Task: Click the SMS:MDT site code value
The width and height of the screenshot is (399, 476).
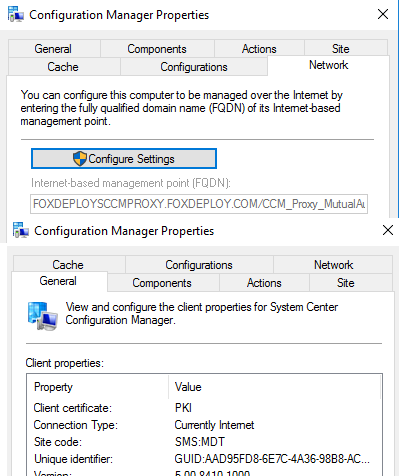Action: [x=200, y=442]
